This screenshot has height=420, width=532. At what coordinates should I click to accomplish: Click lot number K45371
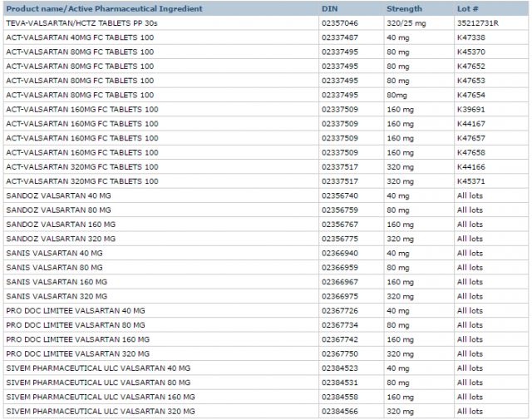click(471, 181)
